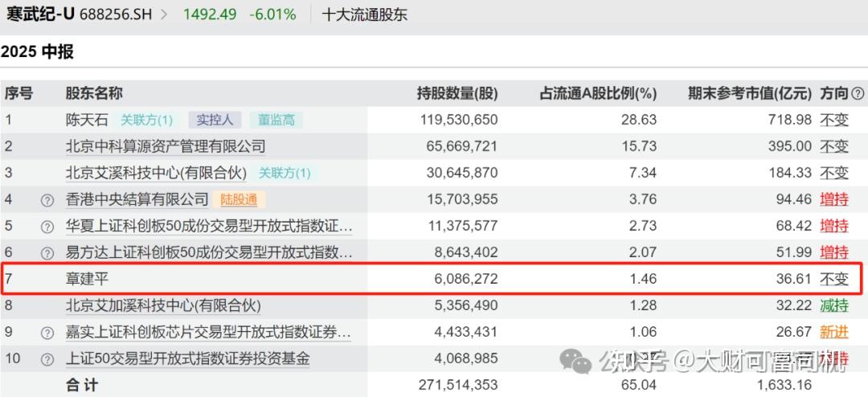
Task: Click 股东名称 column header
Action: (x=94, y=93)
